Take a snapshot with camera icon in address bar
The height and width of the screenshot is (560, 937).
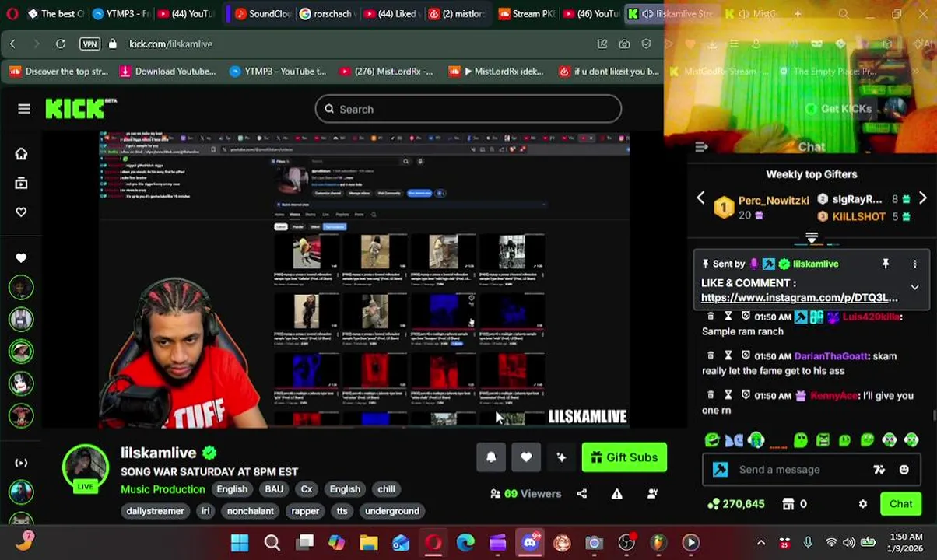[624, 44]
